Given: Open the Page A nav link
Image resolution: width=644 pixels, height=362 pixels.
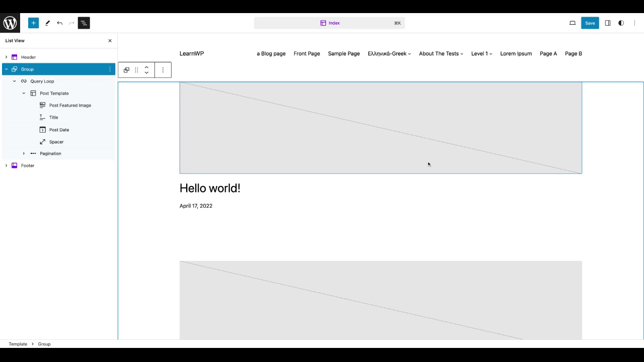Looking at the screenshot, I should (x=548, y=53).
